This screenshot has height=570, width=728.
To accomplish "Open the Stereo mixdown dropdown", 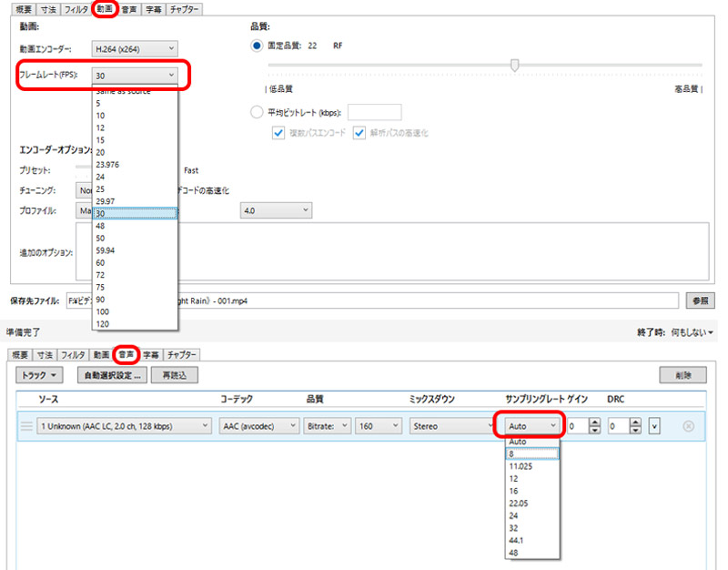I will coord(449,426).
